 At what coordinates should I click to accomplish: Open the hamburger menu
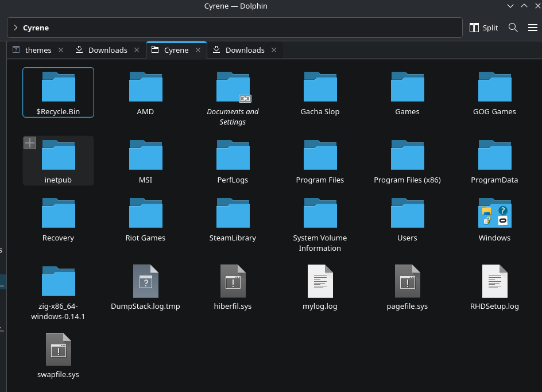pos(533,28)
